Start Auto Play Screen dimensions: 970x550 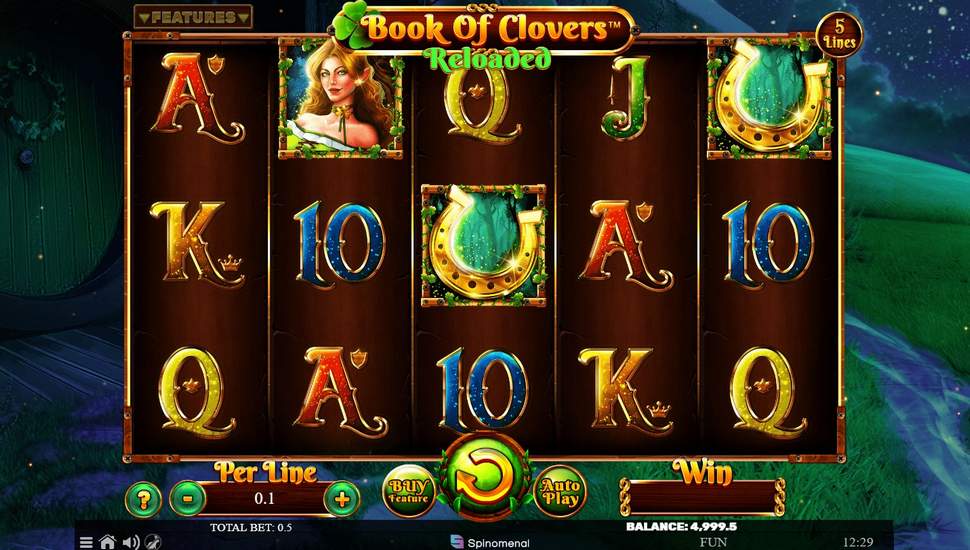(x=560, y=491)
